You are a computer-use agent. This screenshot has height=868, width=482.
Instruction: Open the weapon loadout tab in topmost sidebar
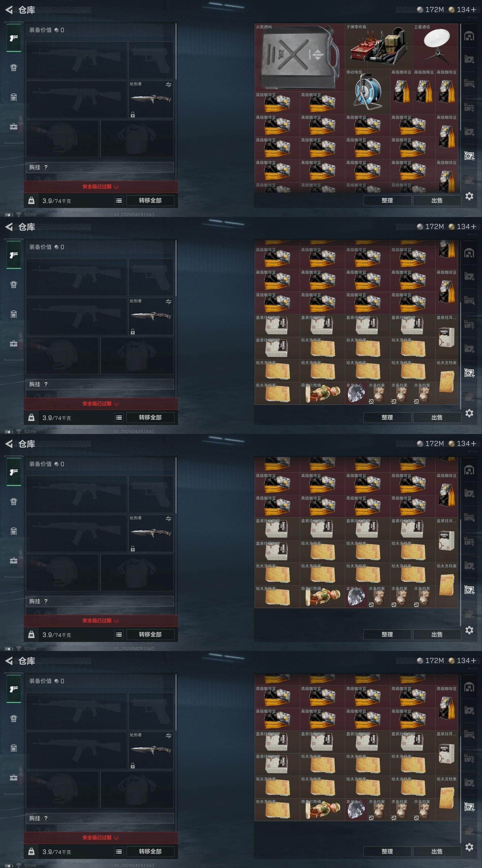pyautogui.click(x=14, y=38)
